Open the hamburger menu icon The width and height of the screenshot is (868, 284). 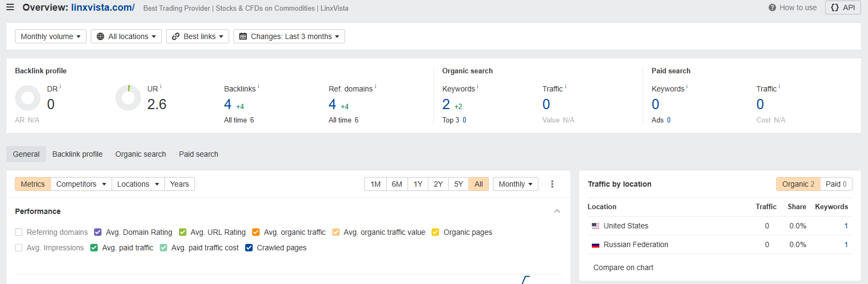10,7
